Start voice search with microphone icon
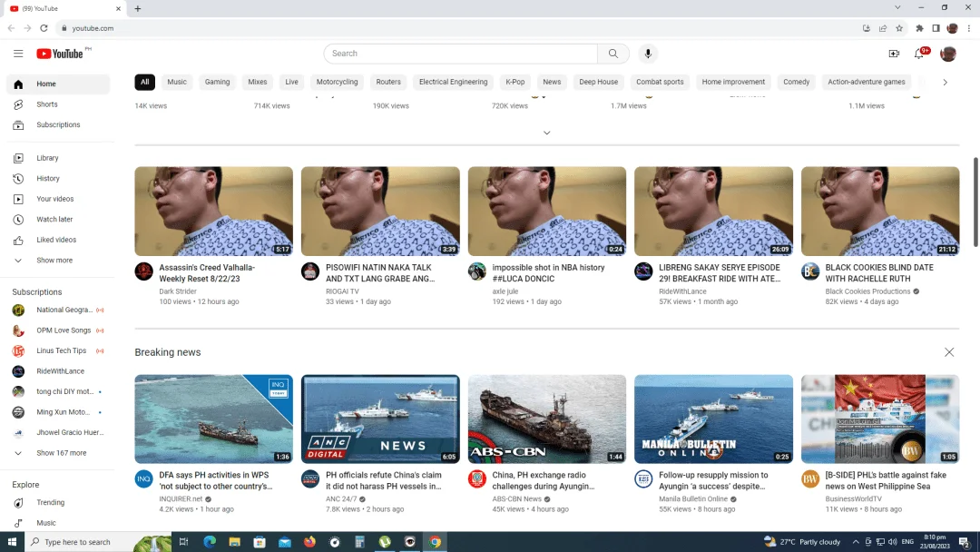The image size is (980, 552). [x=648, y=54]
